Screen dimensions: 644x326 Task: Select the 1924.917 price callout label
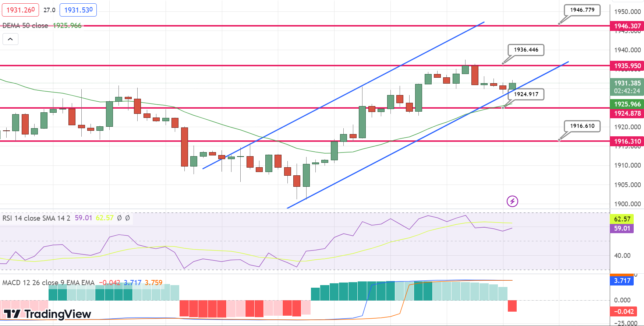[526, 94]
